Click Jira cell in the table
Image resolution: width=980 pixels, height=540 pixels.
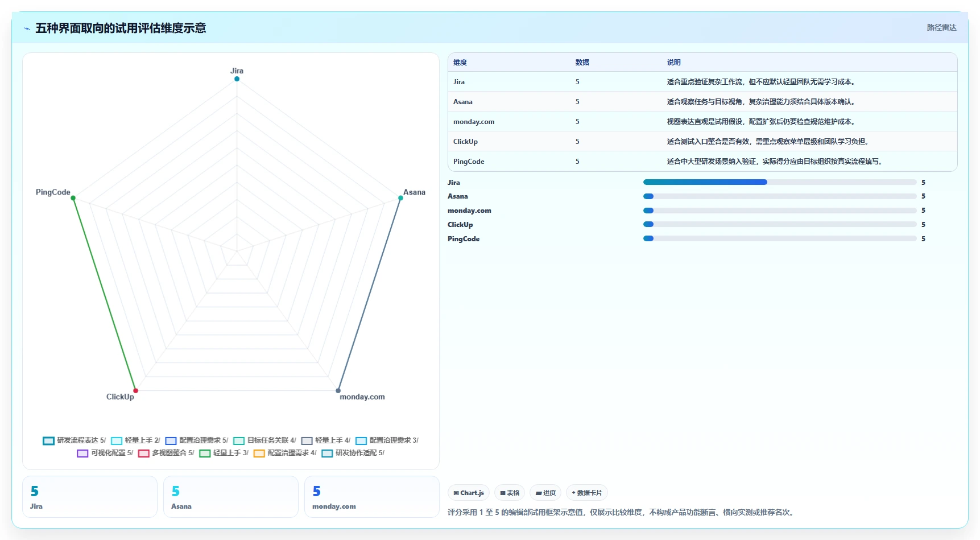tap(459, 82)
